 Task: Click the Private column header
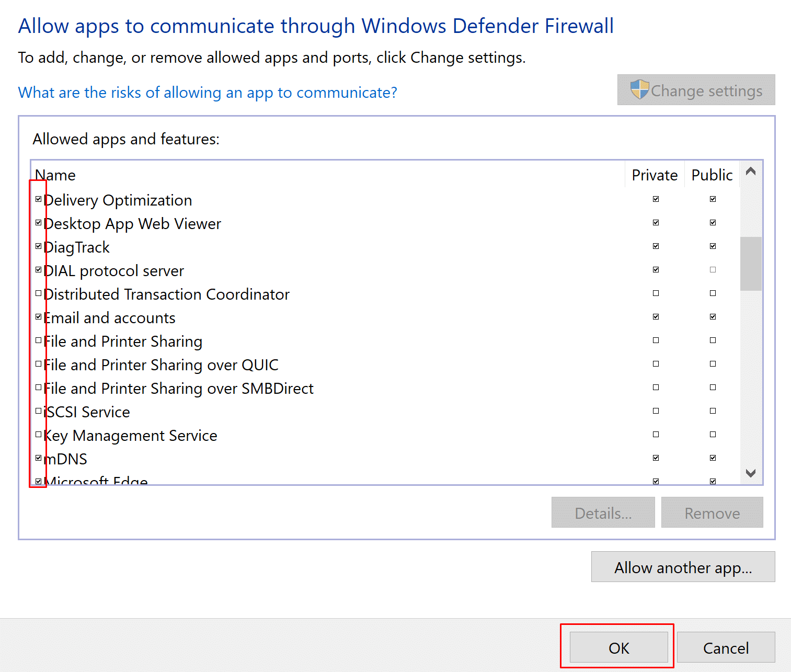[x=655, y=175]
